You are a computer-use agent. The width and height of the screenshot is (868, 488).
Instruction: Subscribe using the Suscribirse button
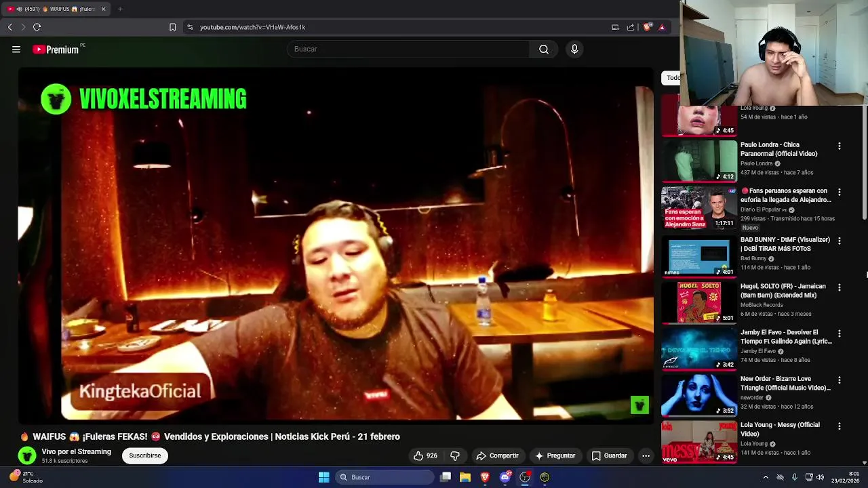click(145, 455)
